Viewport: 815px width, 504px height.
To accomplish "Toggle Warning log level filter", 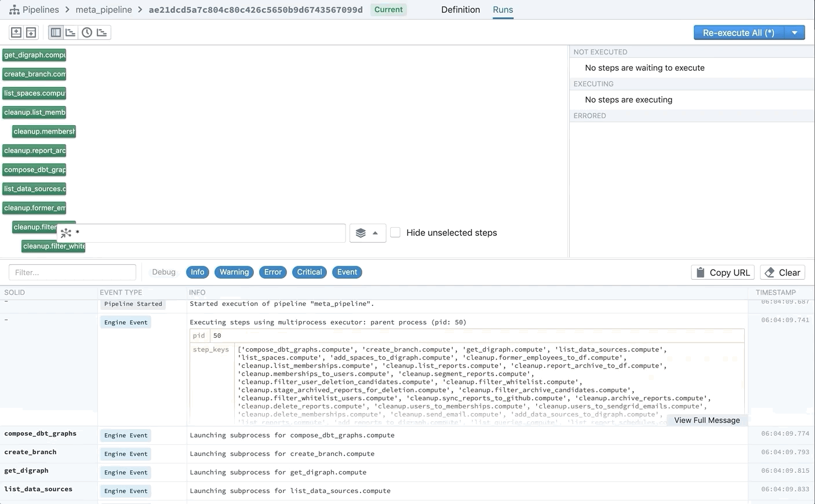I will tap(234, 272).
